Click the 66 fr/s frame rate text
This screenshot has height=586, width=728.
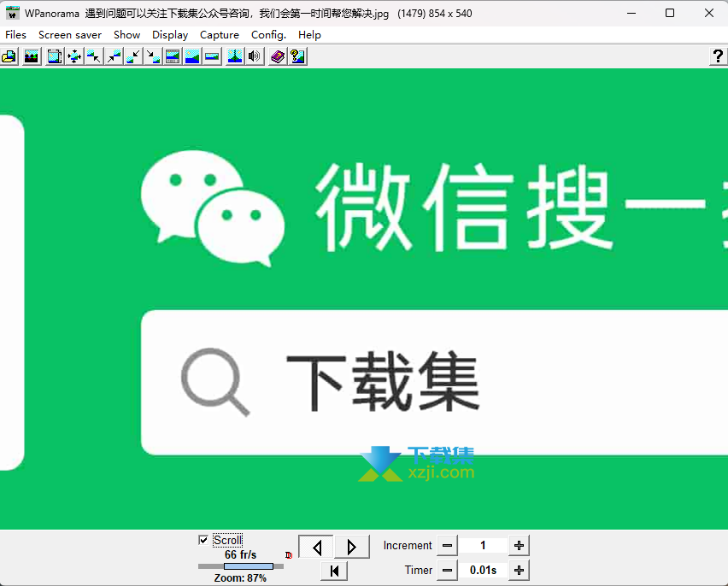coord(240,555)
